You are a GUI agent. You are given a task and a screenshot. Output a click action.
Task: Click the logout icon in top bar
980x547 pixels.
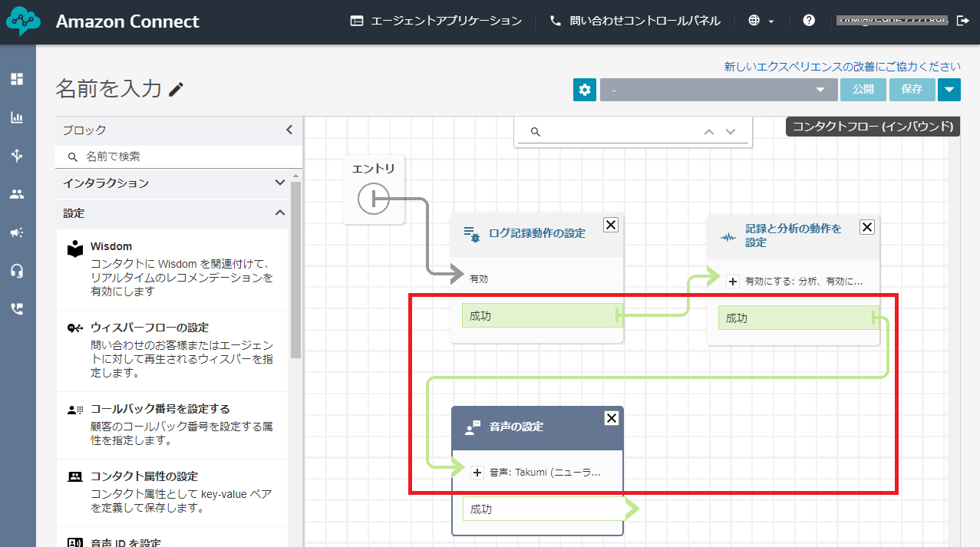(x=963, y=21)
